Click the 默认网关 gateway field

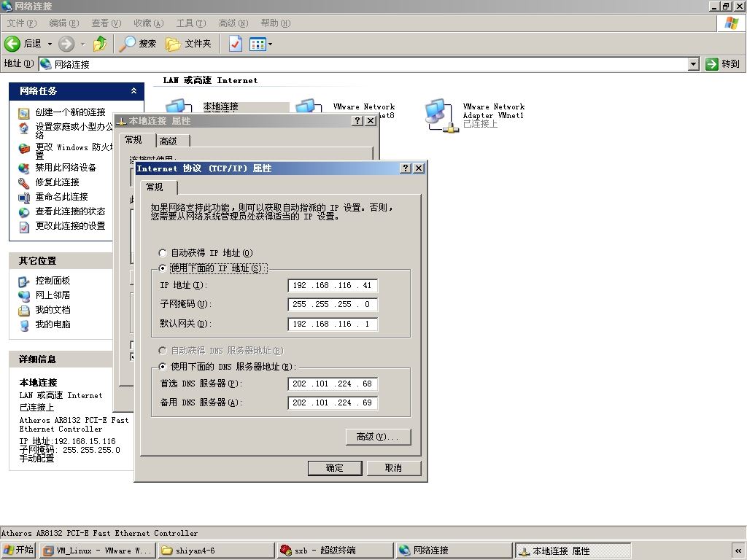(333, 324)
